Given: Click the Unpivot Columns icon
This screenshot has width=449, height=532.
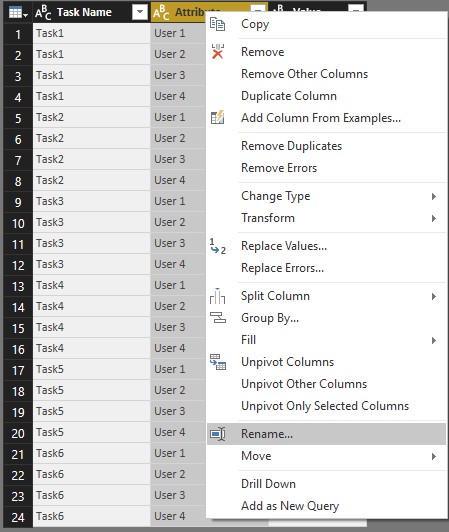Looking at the screenshot, I should click(x=218, y=362).
